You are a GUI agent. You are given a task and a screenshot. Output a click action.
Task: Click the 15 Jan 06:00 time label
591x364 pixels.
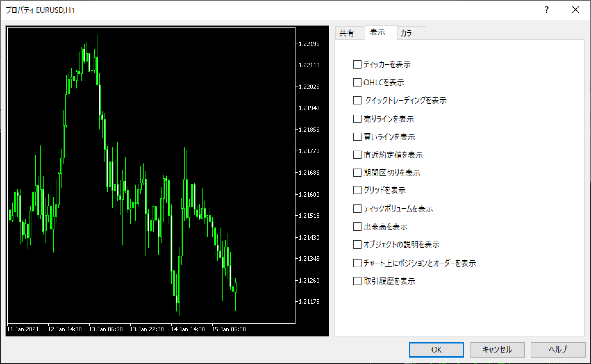[x=229, y=329]
